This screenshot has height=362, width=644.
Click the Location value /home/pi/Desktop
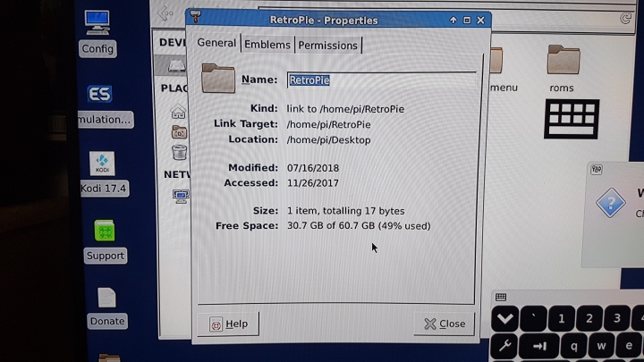328,140
